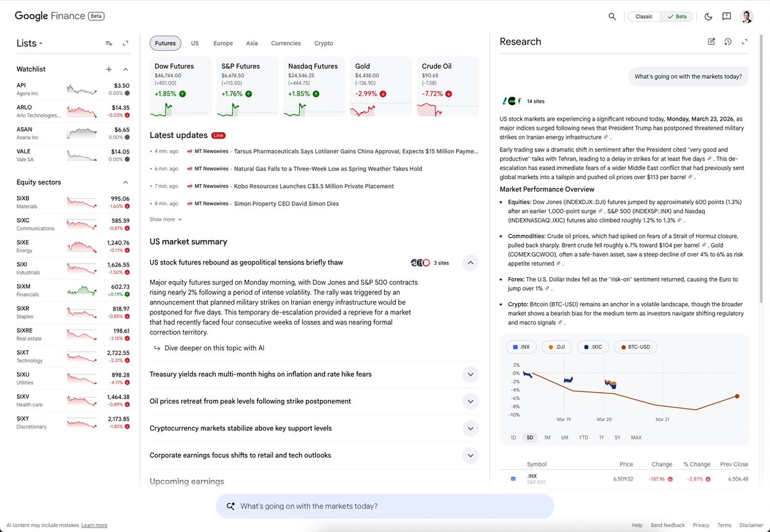Click the Crude Oil red down arrow
Image resolution: width=770 pixels, height=532 pixels.
point(449,94)
